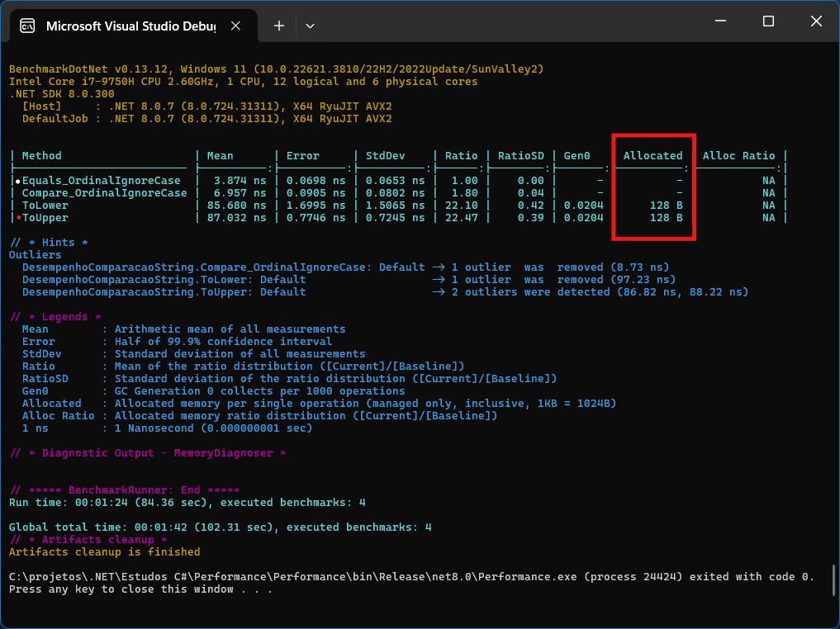Close the Microsoft Visual Studio Debug tab

click(235, 26)
